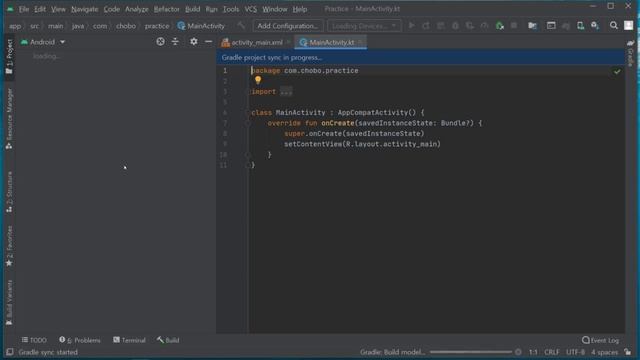Change the 4 spaces indent setting
The width and height of the screenshot is (640, 360).
point(604,352)
